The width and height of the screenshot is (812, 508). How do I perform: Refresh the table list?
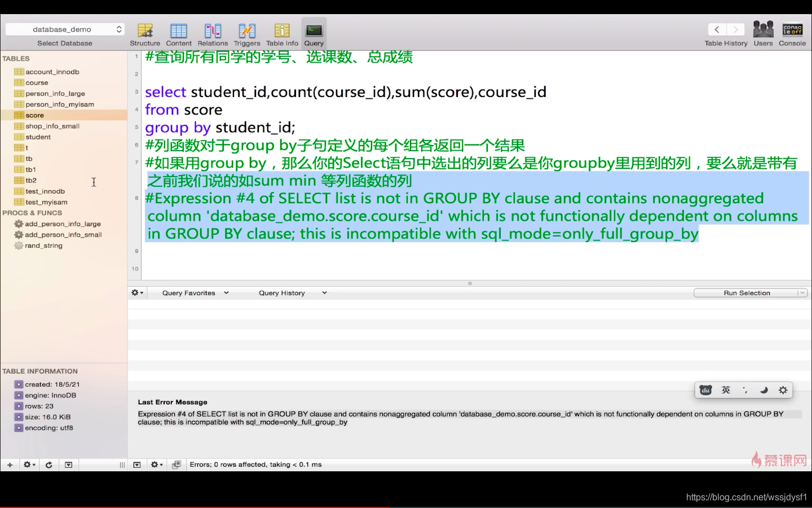(x=49, y=465)
